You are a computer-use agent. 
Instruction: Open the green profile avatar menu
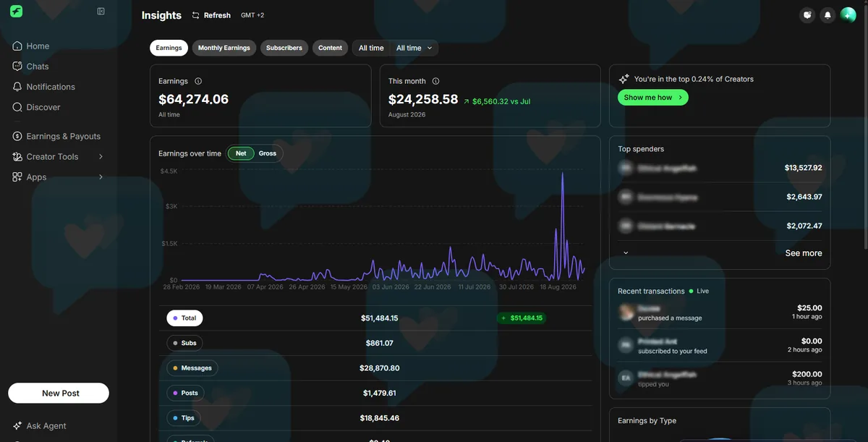point(848,14)
